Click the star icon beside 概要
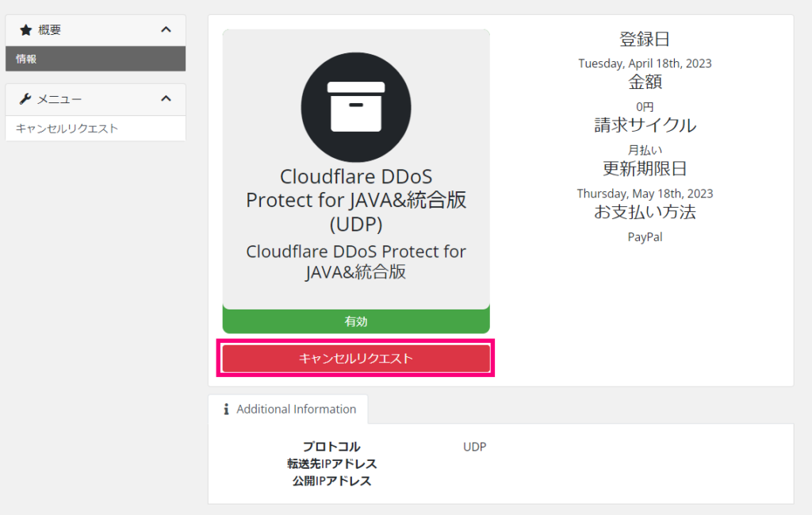 point(25,30)
